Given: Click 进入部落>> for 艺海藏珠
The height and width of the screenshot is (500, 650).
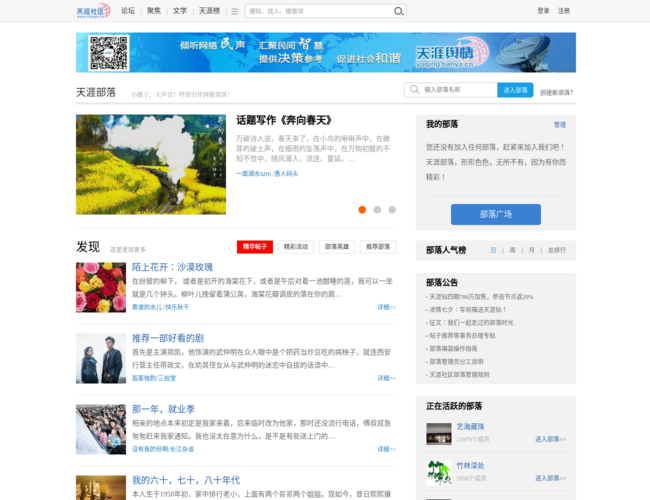Looking at the screenshot, I should (x=550, y=439).
